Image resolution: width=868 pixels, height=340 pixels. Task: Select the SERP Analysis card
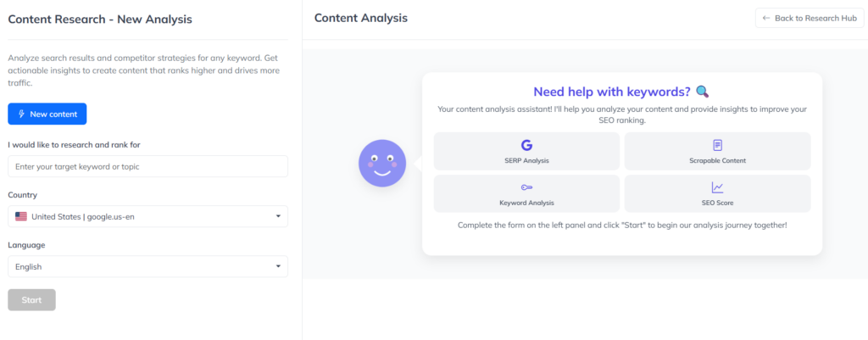click(x=526, y=151)
